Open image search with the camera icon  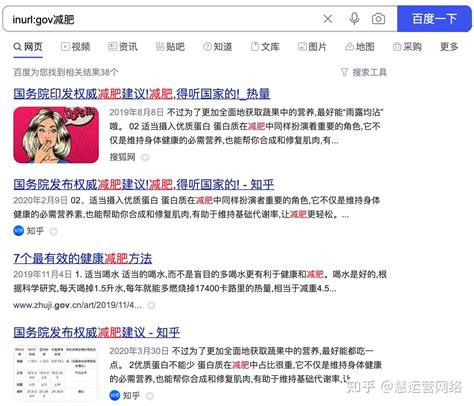point(378,19)
